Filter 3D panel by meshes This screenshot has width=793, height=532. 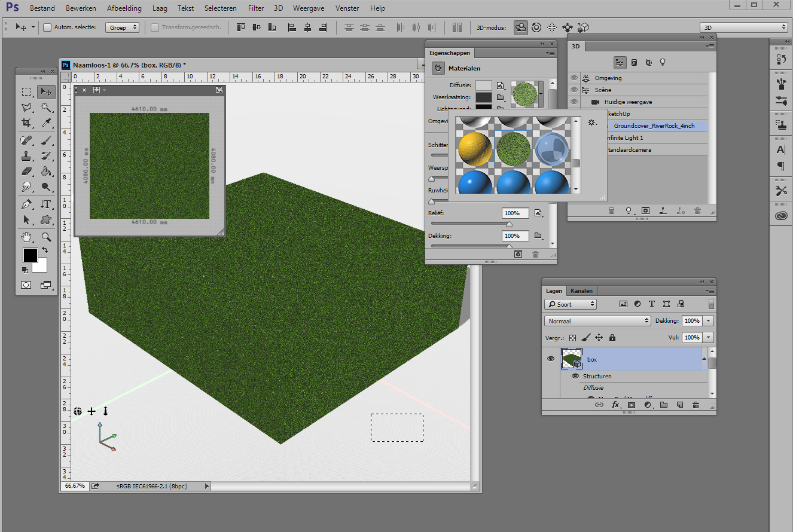pos(634,62)
